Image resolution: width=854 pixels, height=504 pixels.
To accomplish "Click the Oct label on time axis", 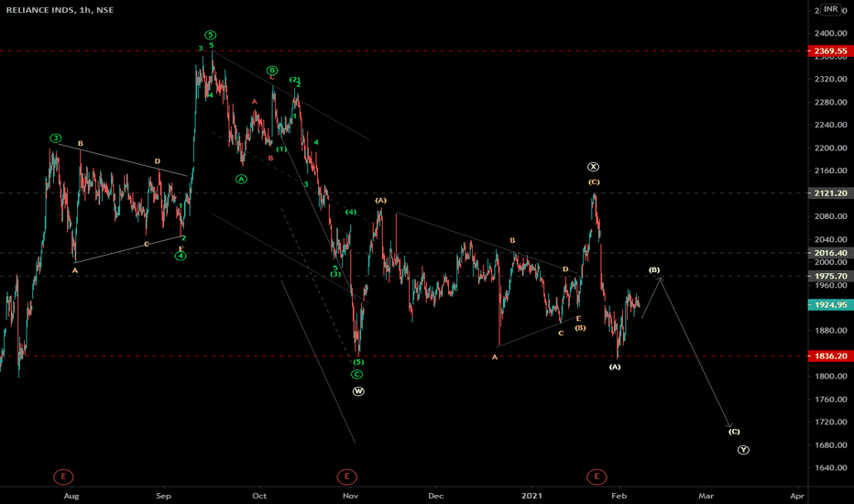I will click(259, 496).
